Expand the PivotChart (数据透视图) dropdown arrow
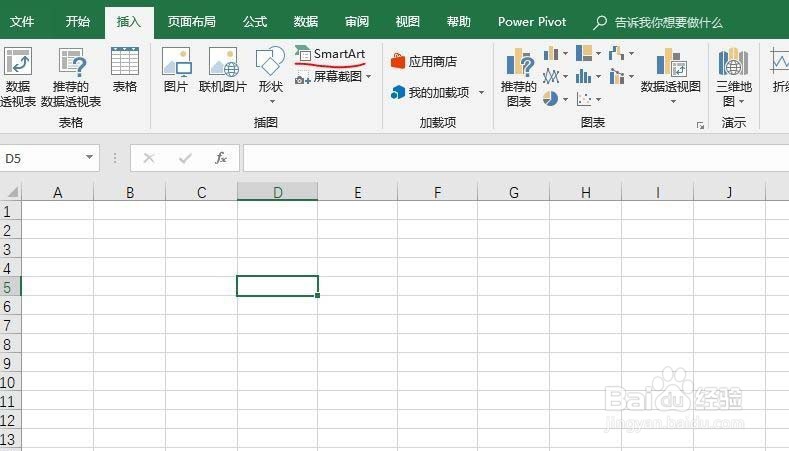 (673, 102)
